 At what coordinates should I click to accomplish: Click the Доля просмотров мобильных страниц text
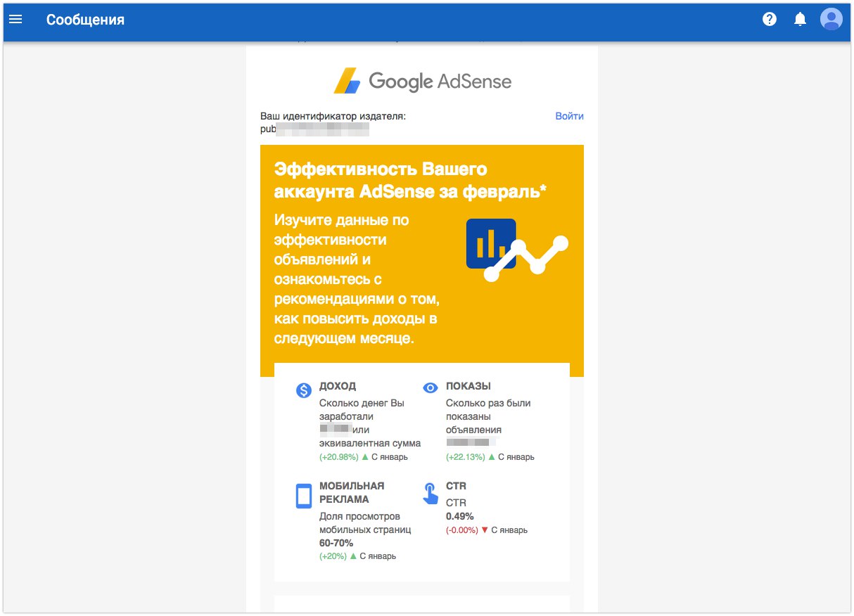point(365,522)
